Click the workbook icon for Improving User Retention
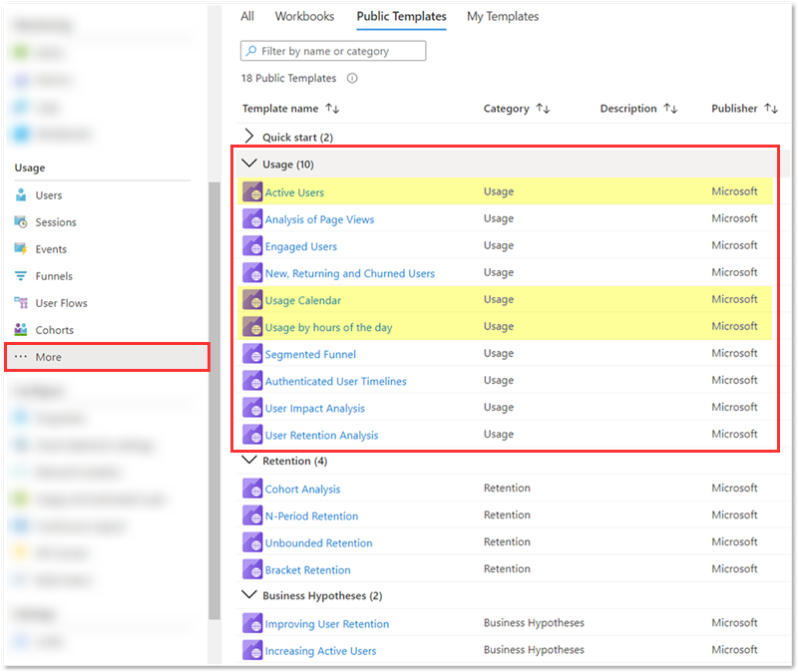Image resolution: width=798 pixels, height=672 pixels. pyautogui.click(x=252, y=623)
